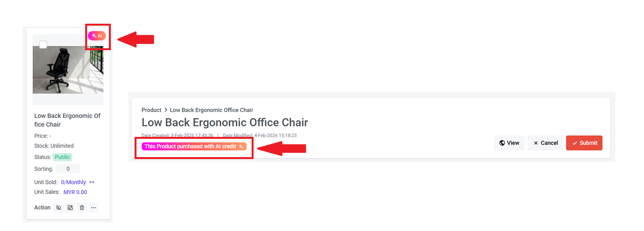Click the MYR 0.00 unit sales link
This screenshot has width=644, height=231.
pos(75,192)
